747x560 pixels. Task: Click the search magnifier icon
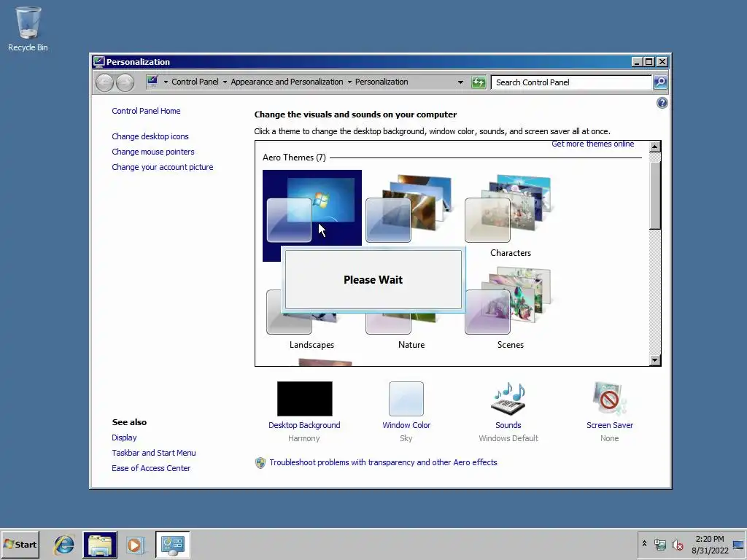[x=659, y=82]
